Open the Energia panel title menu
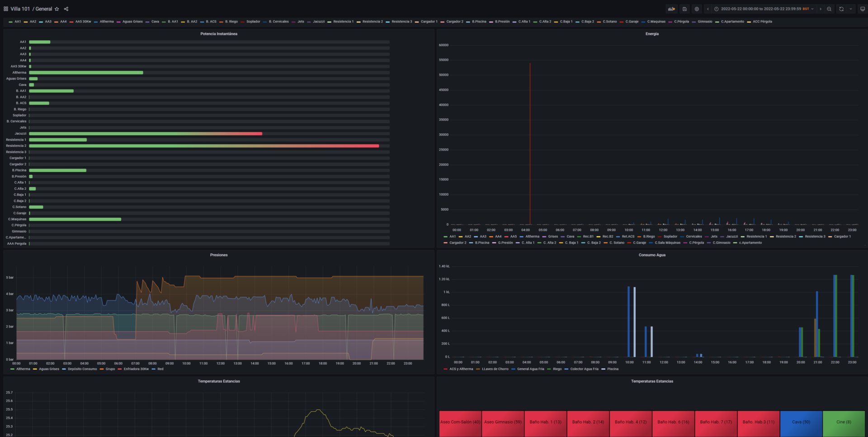Screen dimensions: 868x437 (652, 34)
